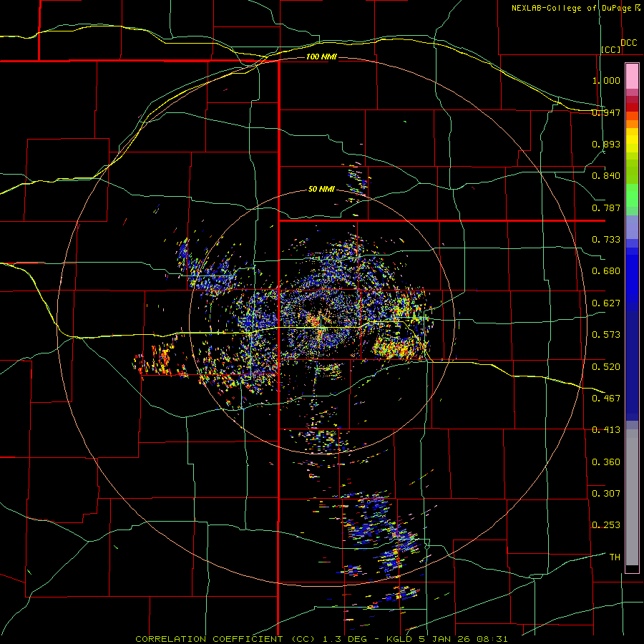Click the 0.467 color scale label
Screen dimensions: 644x644
(x=606, y=399)
